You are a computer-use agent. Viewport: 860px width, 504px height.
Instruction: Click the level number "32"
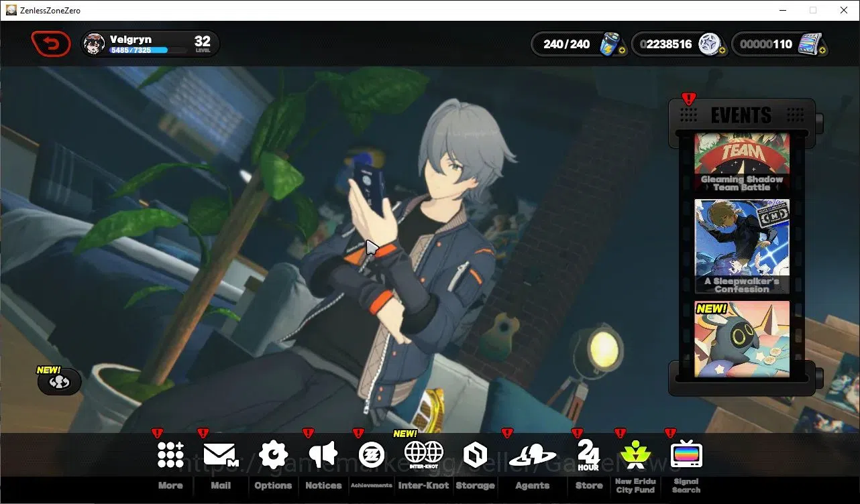tap(203, 42)
